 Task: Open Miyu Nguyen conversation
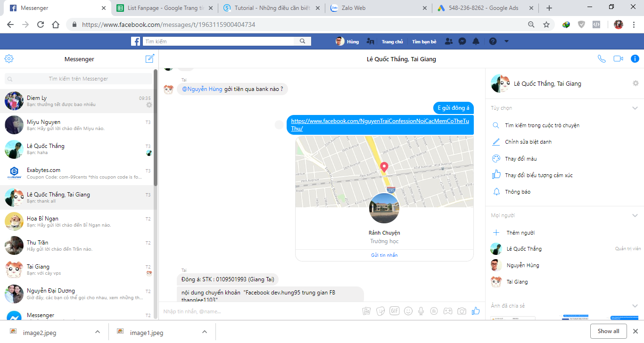click(77, 125)
